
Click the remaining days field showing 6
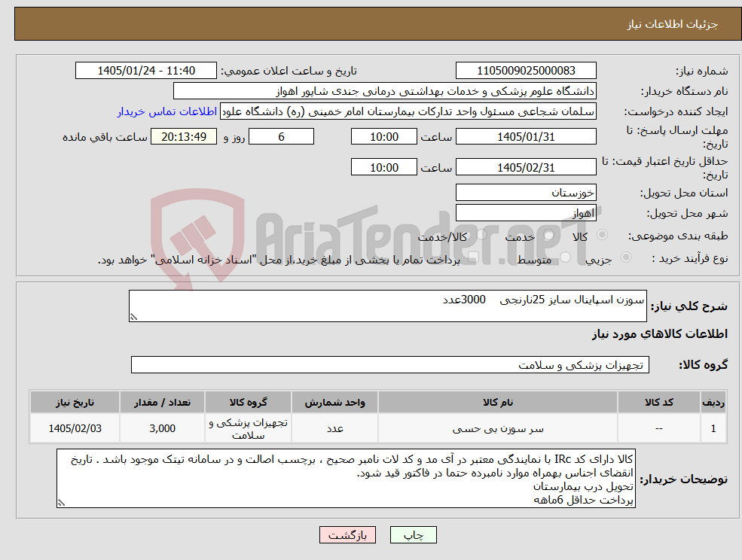(x=281, y=137)
